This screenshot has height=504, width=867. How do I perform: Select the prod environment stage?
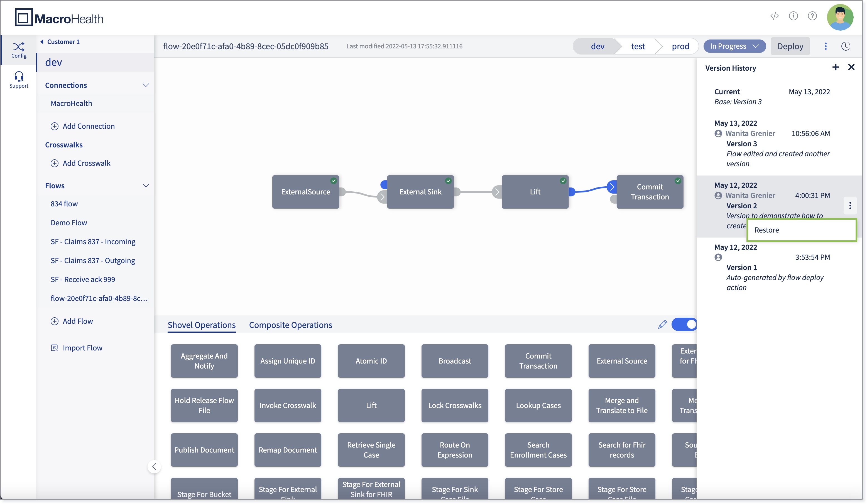(680, 46)
